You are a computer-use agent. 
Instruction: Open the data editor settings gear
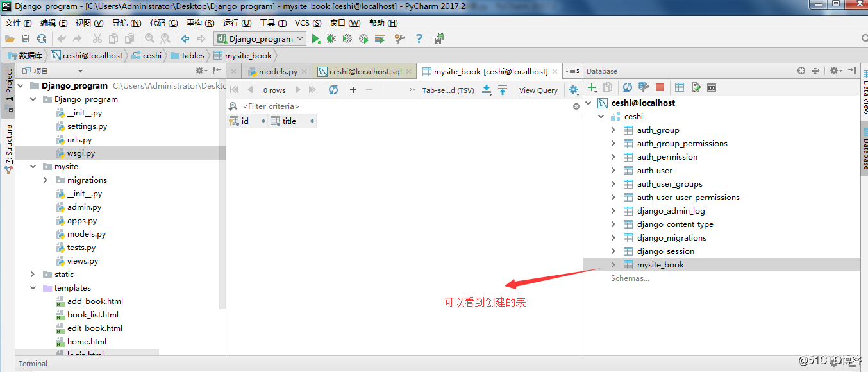573,90
